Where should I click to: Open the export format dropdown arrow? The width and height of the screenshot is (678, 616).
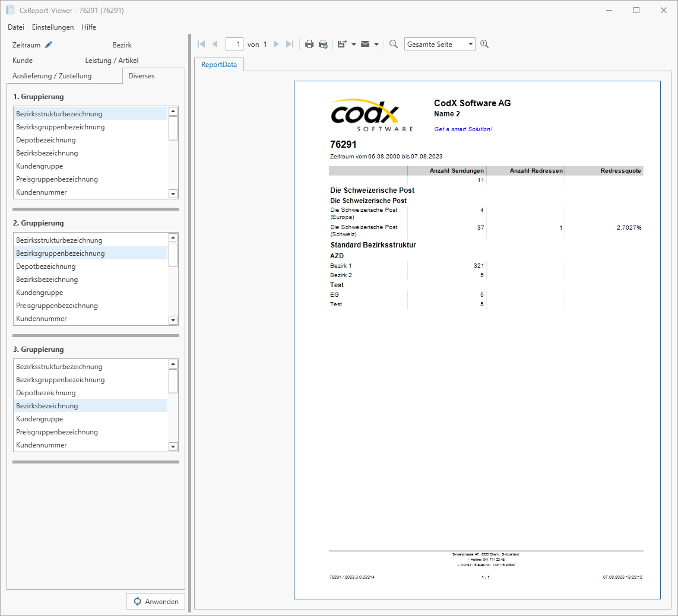pyautogui.click(x=354, y=44)
